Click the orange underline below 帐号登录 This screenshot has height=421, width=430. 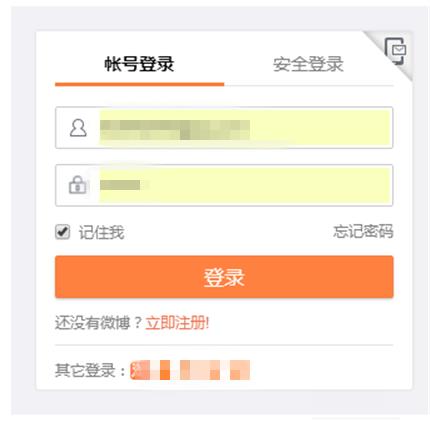[140, 84]
